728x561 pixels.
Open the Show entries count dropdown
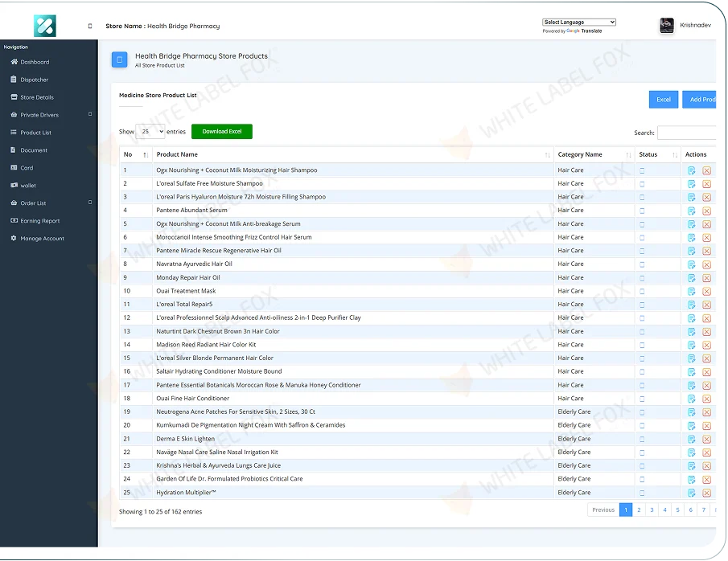tap(150, 132)
